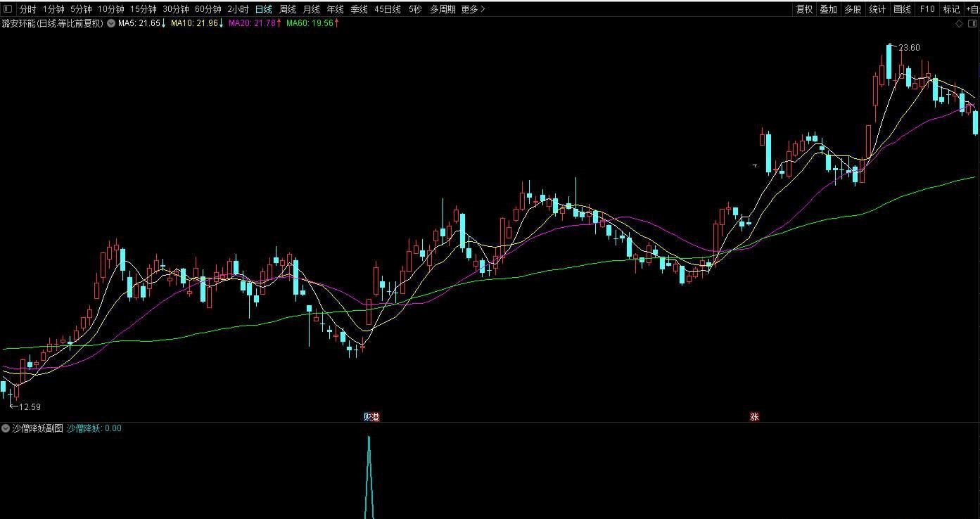The width and height of the screenshot is (980, 519).
Task: Toggle the right side panel icon
Action: 972,23
